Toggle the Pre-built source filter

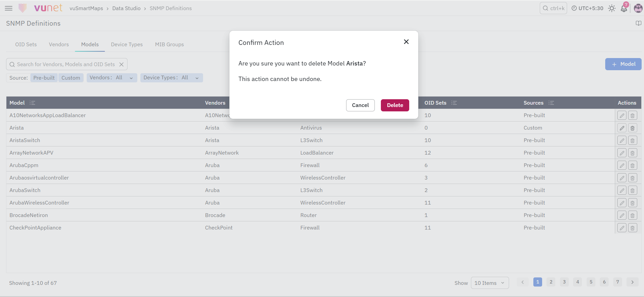coord(44,78)
